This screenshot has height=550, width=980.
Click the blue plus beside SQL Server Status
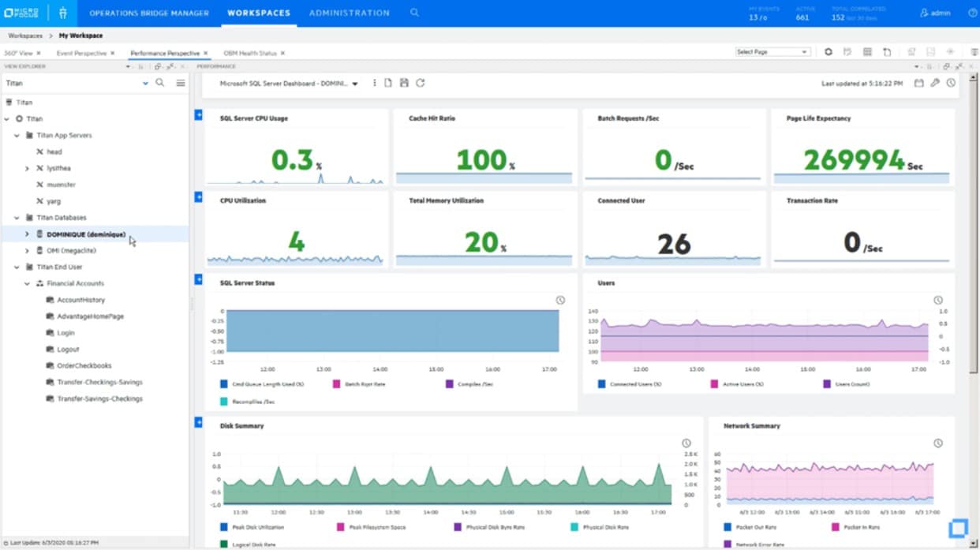pos(199,279)
